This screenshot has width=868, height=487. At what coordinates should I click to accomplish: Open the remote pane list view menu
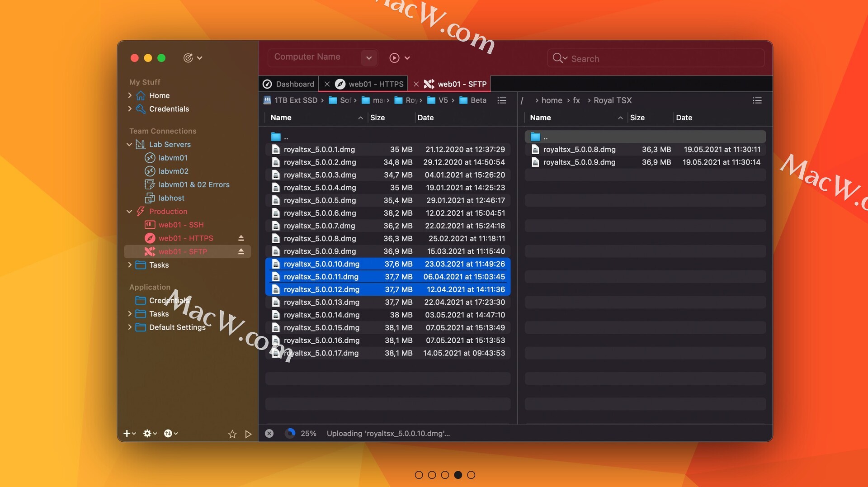(x=757, y=100)
